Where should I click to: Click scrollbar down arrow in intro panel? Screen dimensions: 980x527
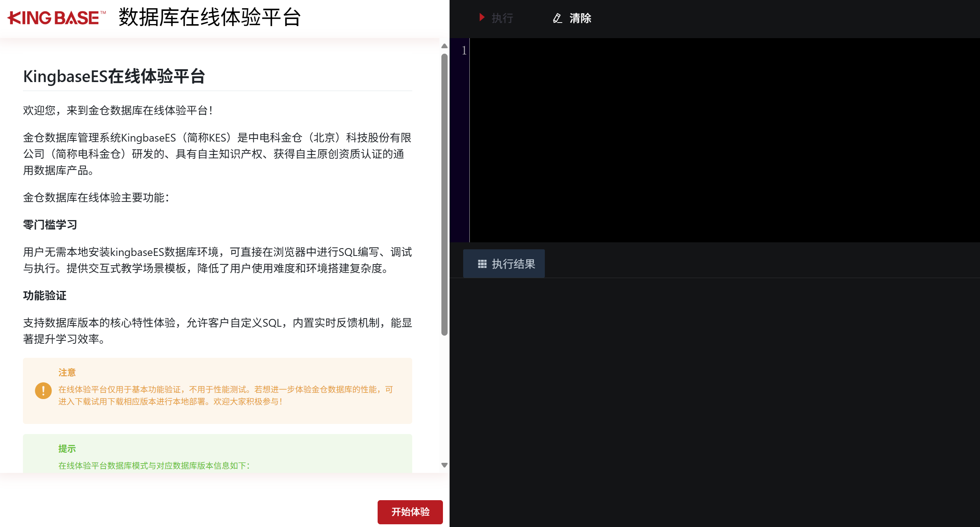click(444, 465)
